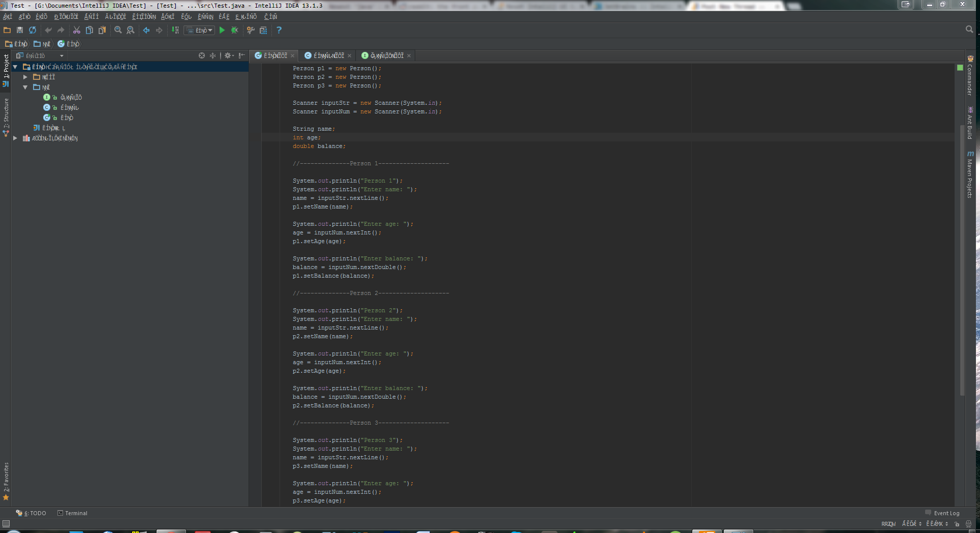The width and height of the screenshot is (980, 533).
Task: Open the Terminal tool window
Action: [72, 513]
